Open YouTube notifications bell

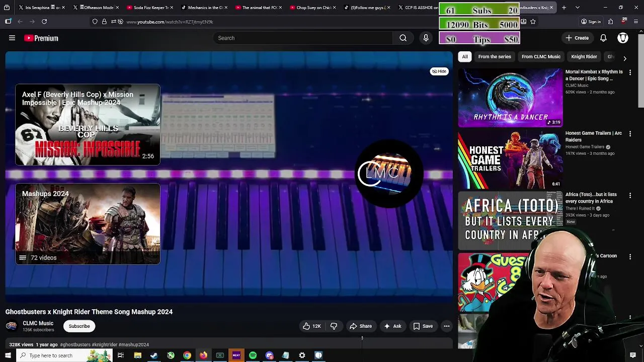point(603,38)
